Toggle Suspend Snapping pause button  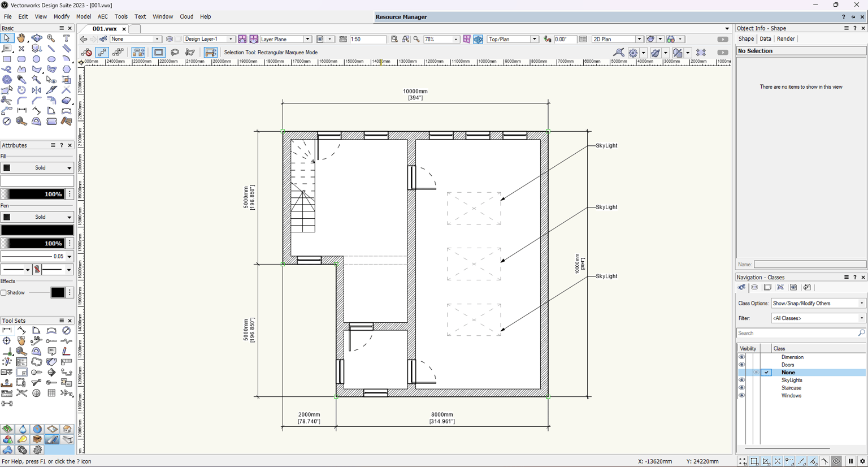850,461
